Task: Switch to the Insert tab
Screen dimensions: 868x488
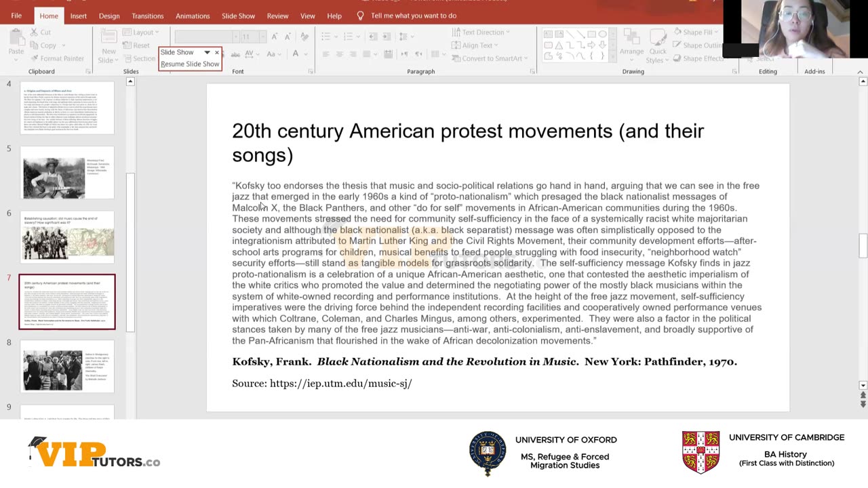Action: [78, 16]
